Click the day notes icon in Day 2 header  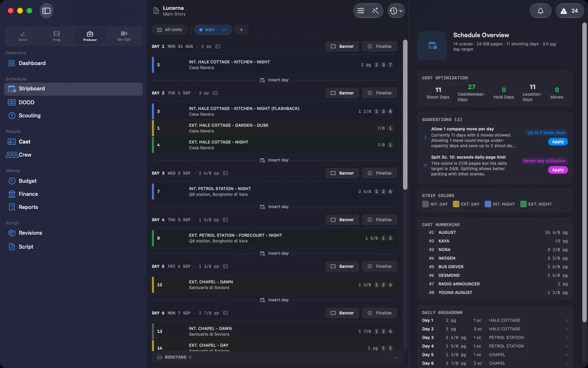216,93
